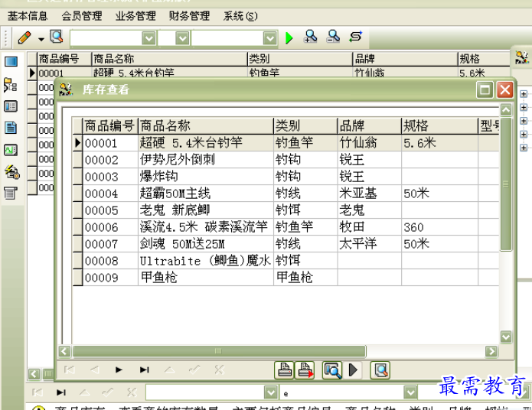Select the row 00006 溪流4.5米 碳素溪流竿
The width and height of the screenshot is (532, 410).
click(x=203, y=227)
